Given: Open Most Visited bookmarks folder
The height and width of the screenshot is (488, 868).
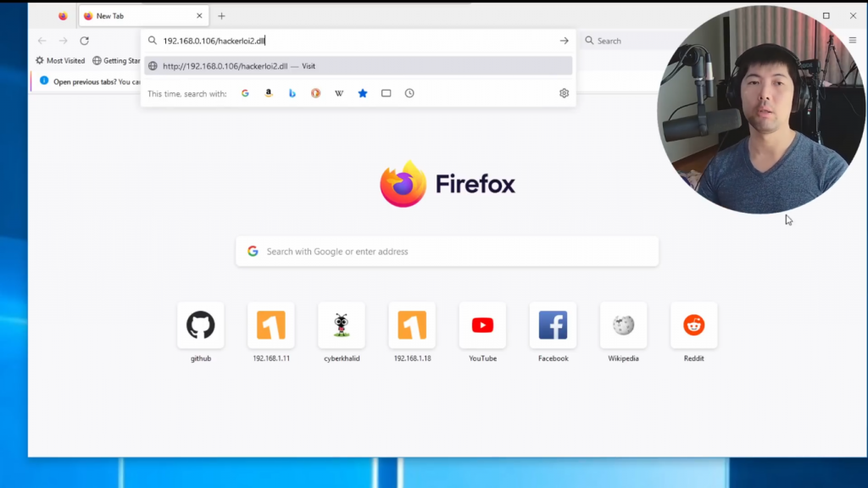Looking at the screenshot, I should coord(60,60).
